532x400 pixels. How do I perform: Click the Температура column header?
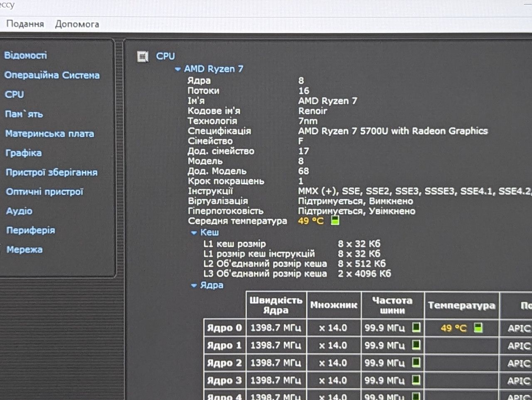coord(462,306)
